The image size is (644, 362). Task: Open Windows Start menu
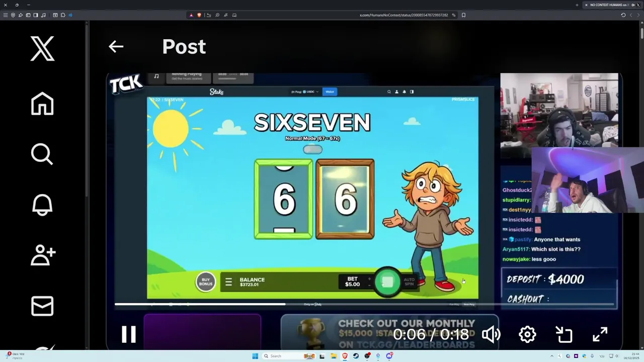click(x=255, y=356)
